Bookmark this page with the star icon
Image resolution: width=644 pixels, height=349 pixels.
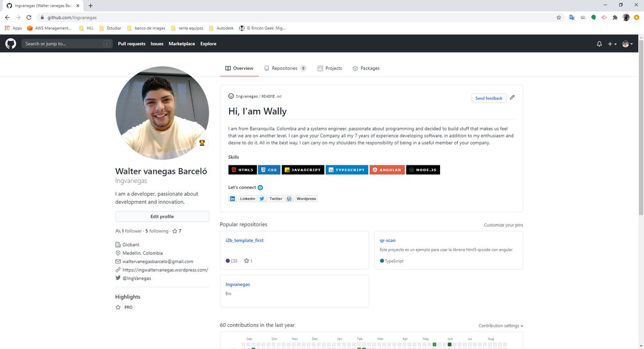[559, 17]
